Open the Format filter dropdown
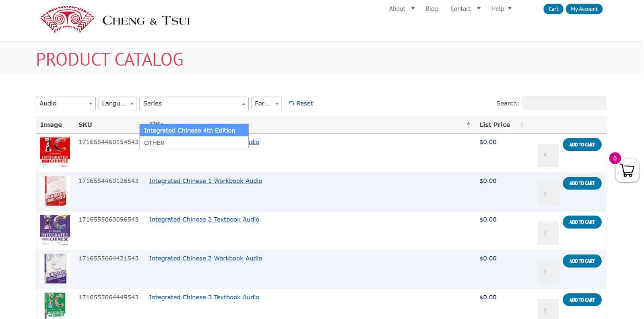 click(266, 103)
